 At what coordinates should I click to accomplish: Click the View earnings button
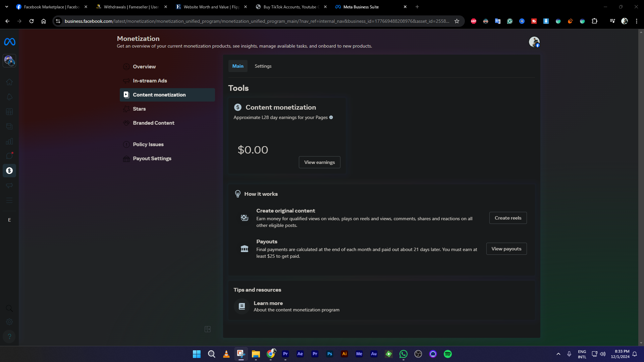319,162
